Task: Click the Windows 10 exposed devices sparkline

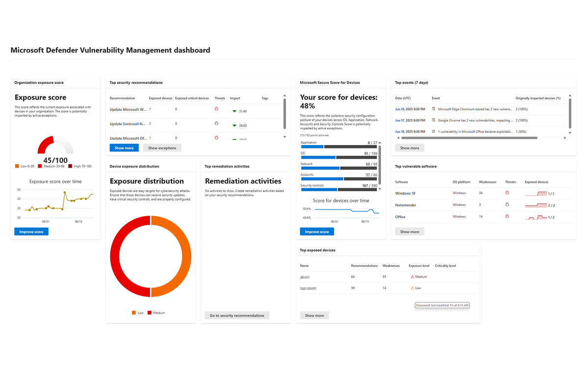Action: [x=536, y=194]
